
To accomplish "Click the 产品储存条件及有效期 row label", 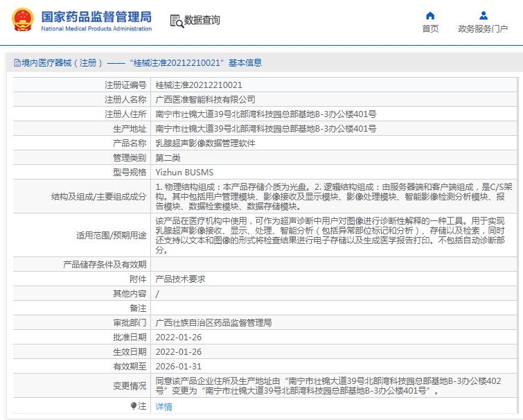I will point(105,265).
